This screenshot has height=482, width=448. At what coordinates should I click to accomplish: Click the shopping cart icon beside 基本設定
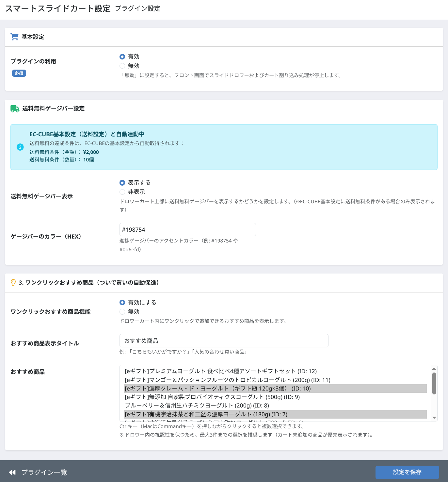[x=14, y=37]
